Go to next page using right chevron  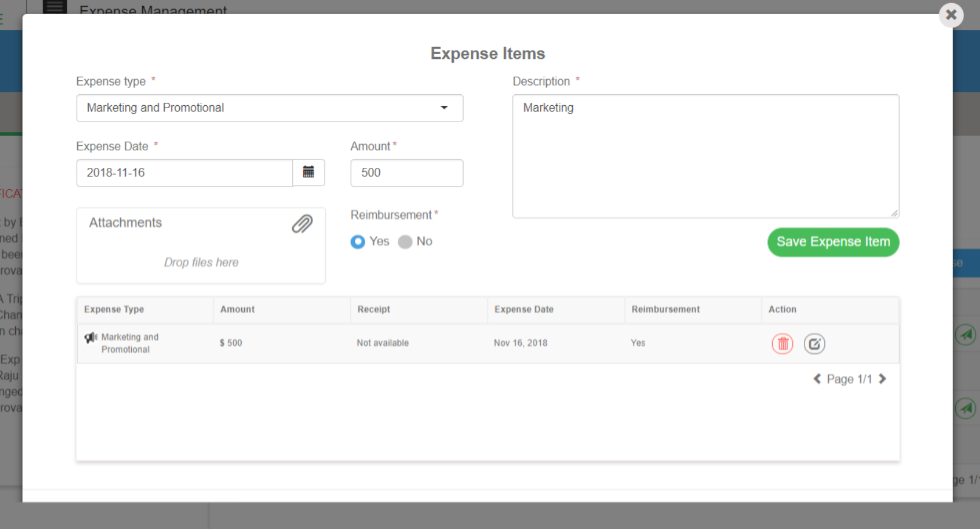coord(882,379)
